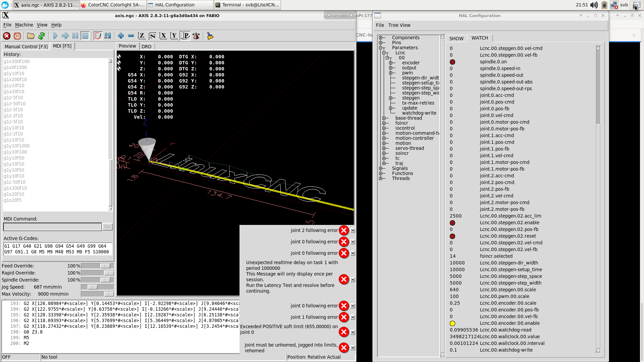Click the HAL watch list scrollbar
This screenshot has height=362, width=644.
click(598, 199)
